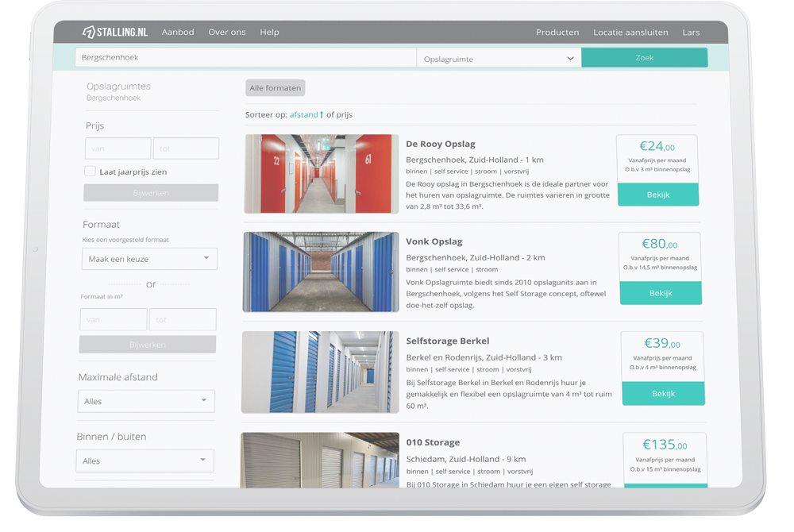Open the De Rooy Opslag photo
Screen dimensions: 794x532
(x=322, y=174)
